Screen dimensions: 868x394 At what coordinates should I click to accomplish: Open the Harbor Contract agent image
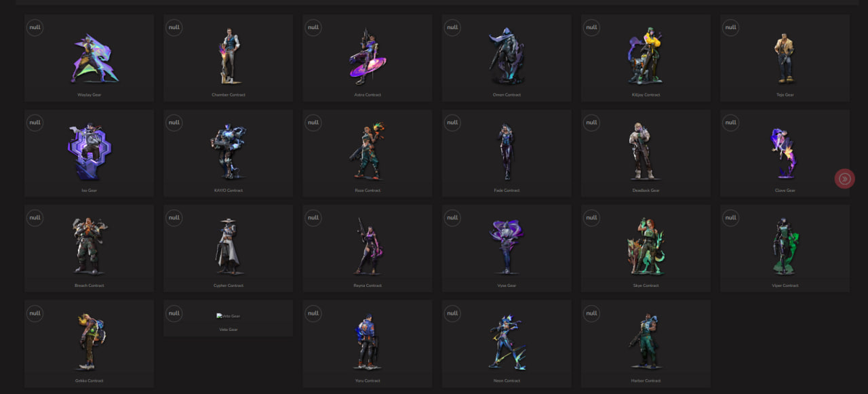645,341
